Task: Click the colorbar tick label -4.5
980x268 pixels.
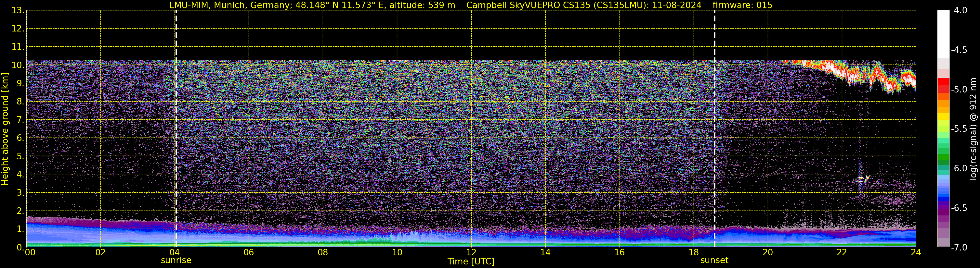Action: [959, 50]
